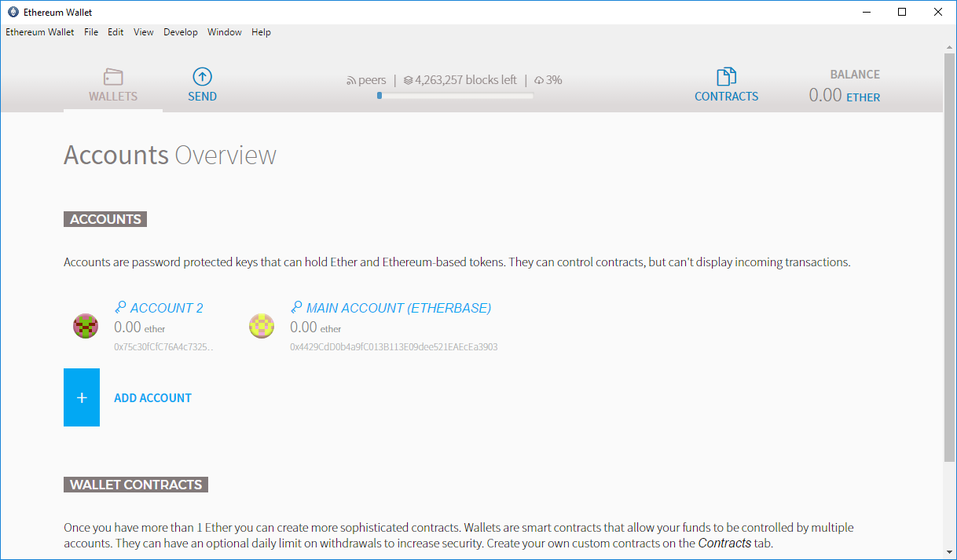957x560 pixels.
Task: Click the blocks left layers icon
Action: click(408, 80)
